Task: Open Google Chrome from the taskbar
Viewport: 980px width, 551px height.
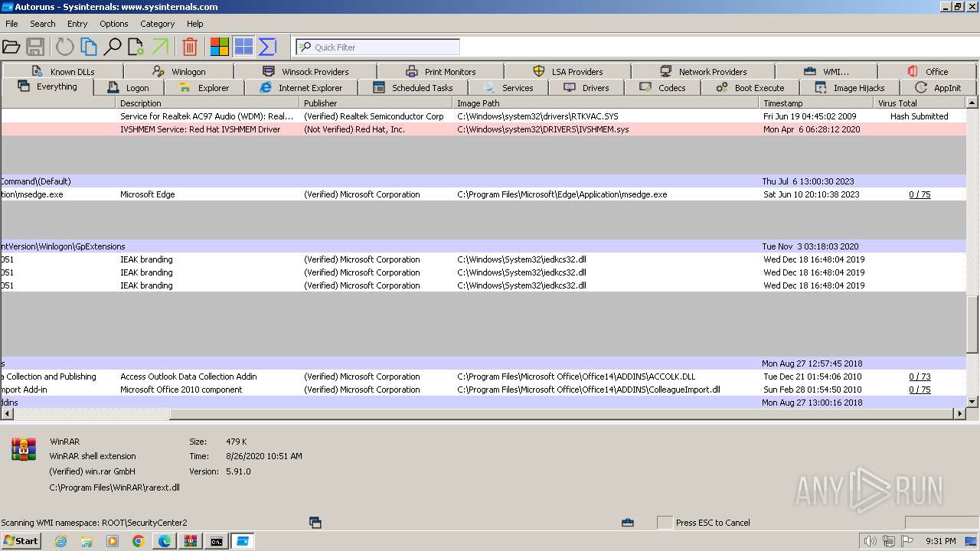Action: click(x=138, y=541)
